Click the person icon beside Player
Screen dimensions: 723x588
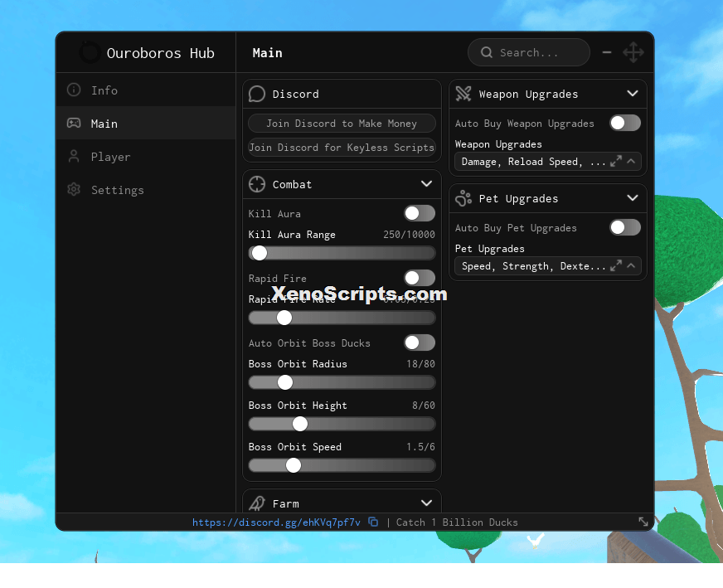click(x=74, y=157)
